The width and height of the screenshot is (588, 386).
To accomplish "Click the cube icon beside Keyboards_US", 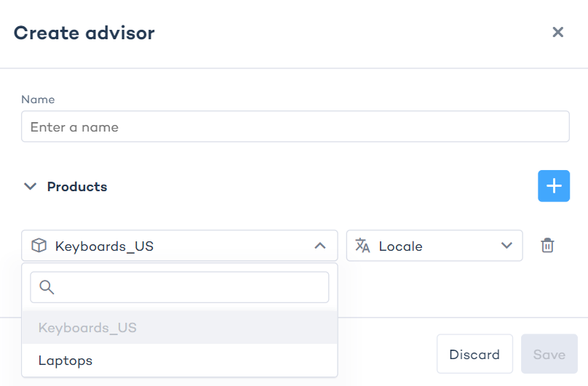I will pyautogui.click(x=39, y=246).
